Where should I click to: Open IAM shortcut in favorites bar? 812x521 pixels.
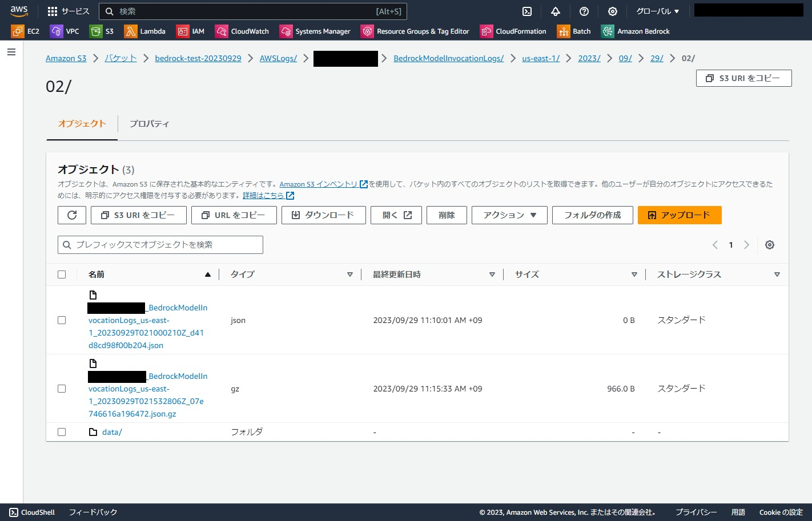tap(191, 31)
